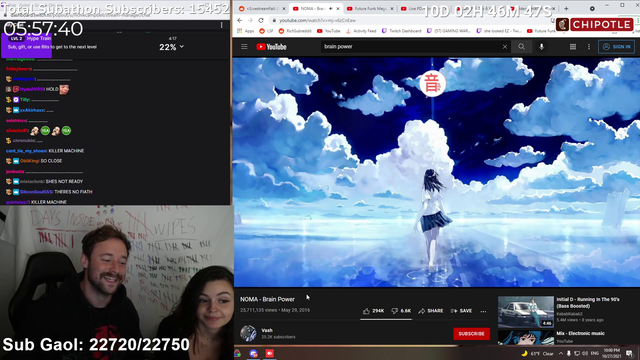Switch to the Future Funk Mega browser tab

pyautogui.click(x=370, y=9)
